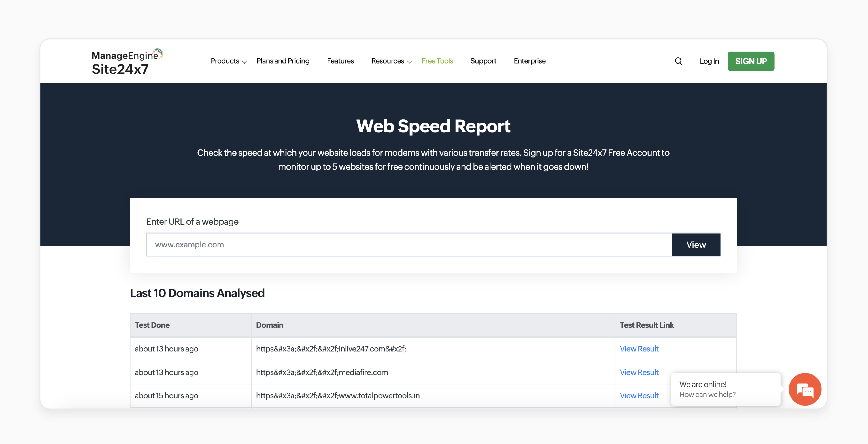Click the 'Enter URL of a webpage' label
The width and height of the screenshot is (868, 444).
point(192,221)
